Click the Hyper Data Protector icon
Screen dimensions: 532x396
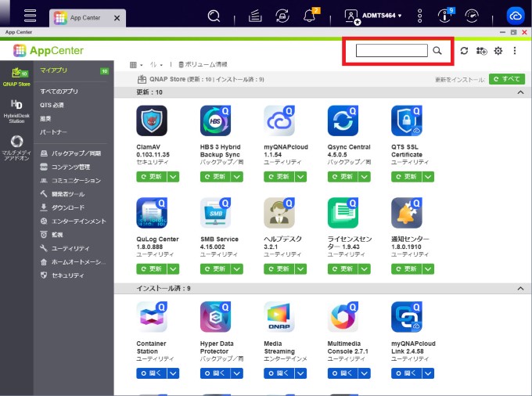click(215, 317)
